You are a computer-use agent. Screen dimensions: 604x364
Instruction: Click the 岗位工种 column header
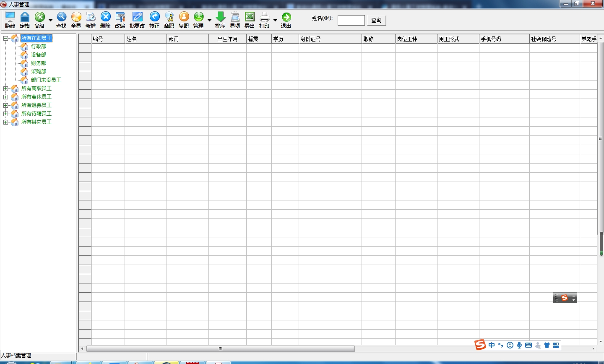click(x=417, y=39)
